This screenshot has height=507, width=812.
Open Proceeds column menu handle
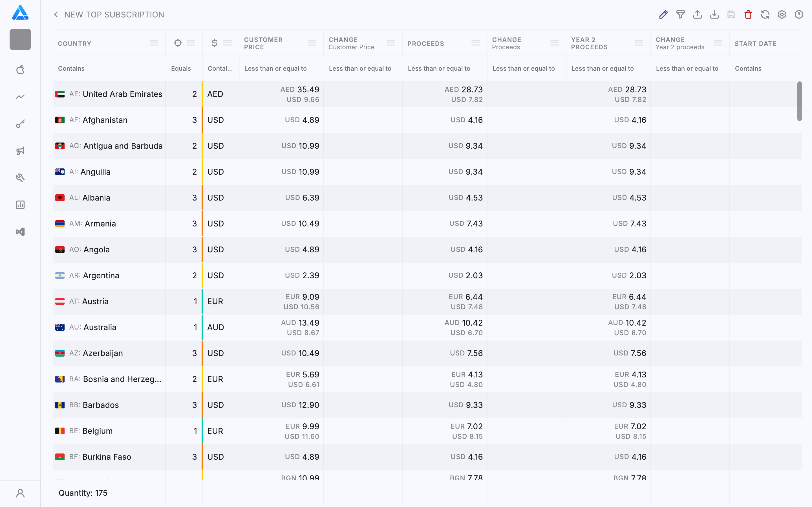(475, 43)
